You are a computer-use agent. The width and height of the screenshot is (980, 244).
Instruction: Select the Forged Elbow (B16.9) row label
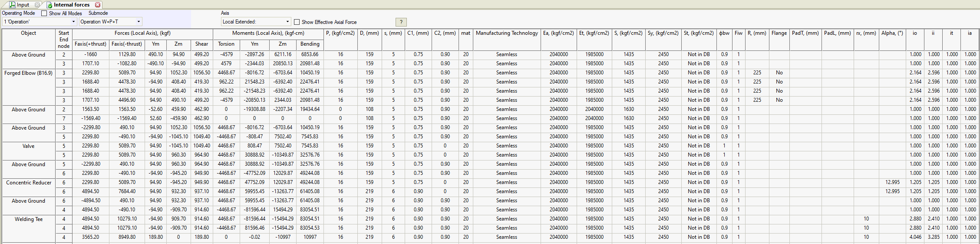pos(29,73)
